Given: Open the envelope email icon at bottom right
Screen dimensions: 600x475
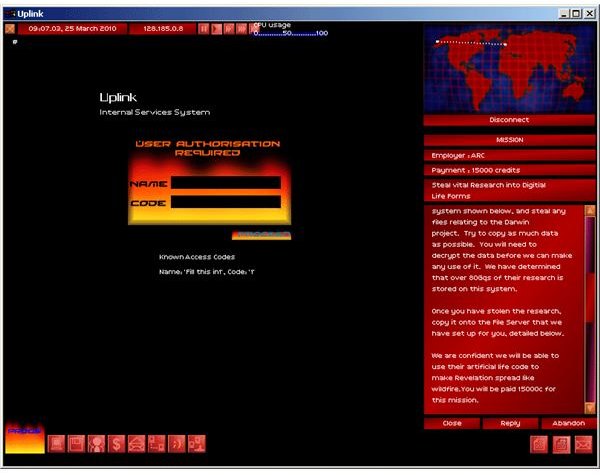Looking at the screenshot, I should point(583,445).
